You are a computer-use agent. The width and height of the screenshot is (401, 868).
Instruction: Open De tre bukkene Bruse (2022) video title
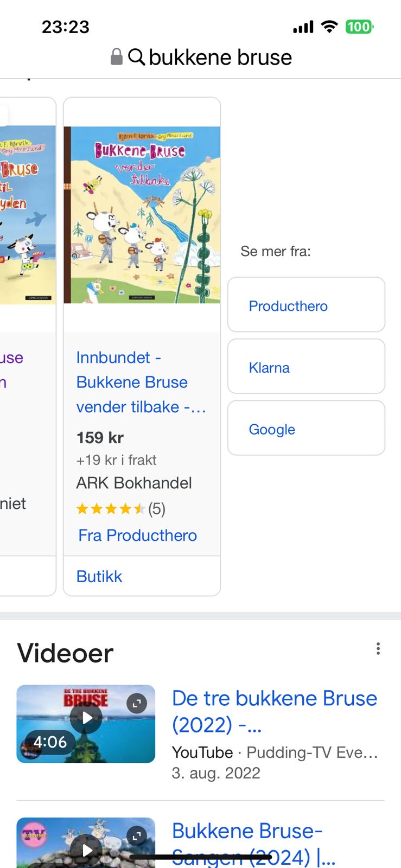coord(274,711)
